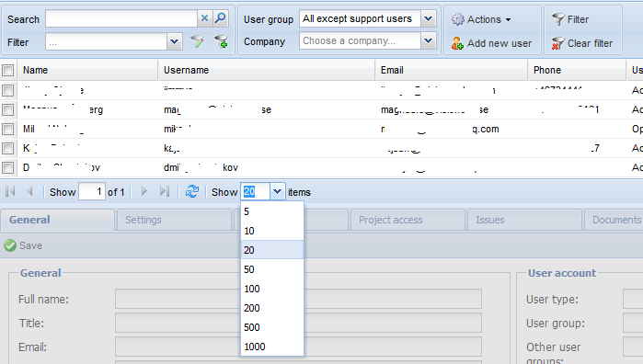The image size is (643, 364).
Task: Sort by the Phone column header
Action: pos(577,70)
